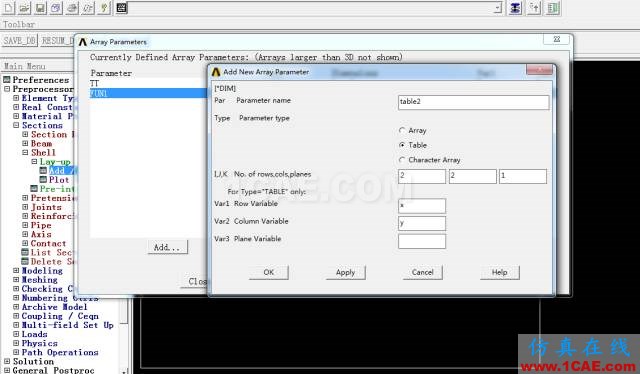Click the Help button in the dialog
Image resolution: width=640 pixels, height=374 pixels.
tap(500, 272)
